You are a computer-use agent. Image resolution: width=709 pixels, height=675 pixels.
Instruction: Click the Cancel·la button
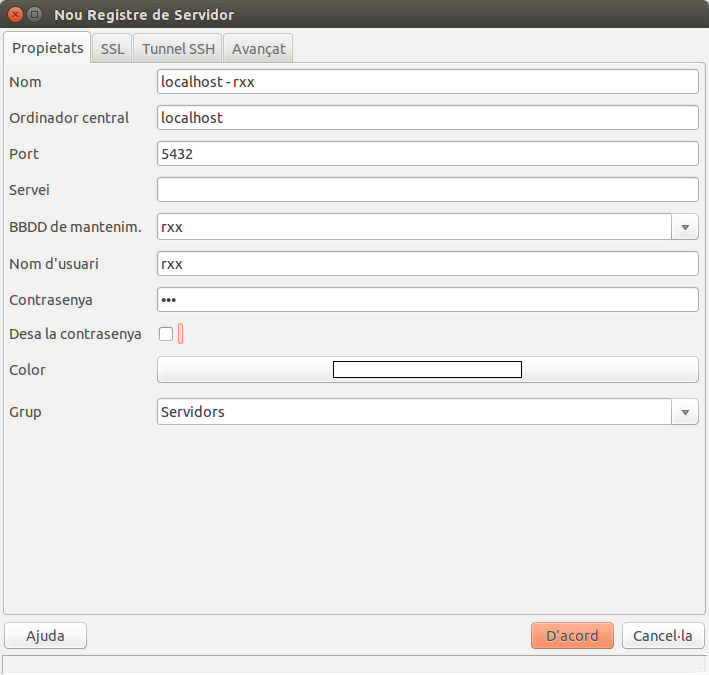(x=663, y=636)
